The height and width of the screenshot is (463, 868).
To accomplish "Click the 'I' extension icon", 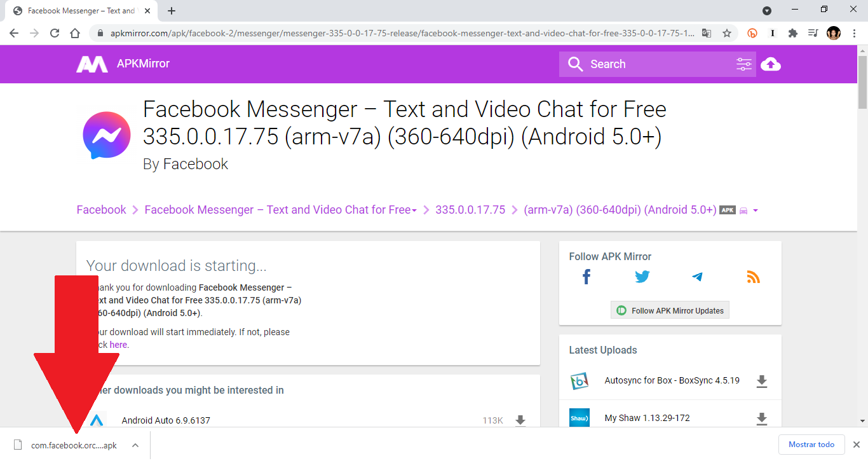I will point(773,33).
